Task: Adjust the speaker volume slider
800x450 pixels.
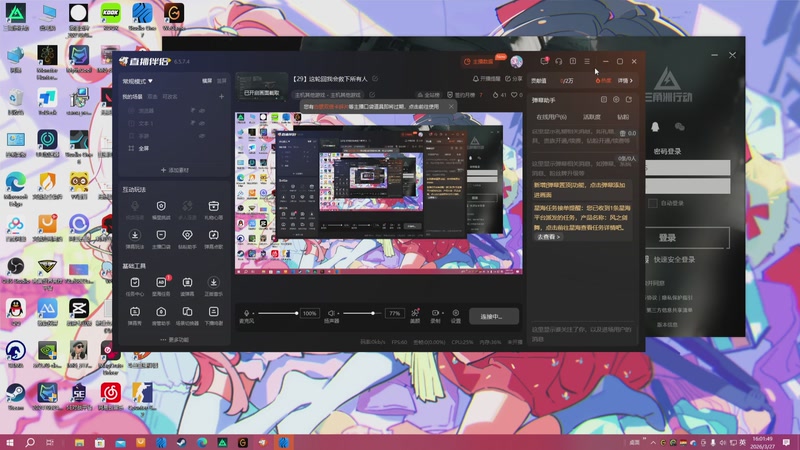Action: point(362,313)
